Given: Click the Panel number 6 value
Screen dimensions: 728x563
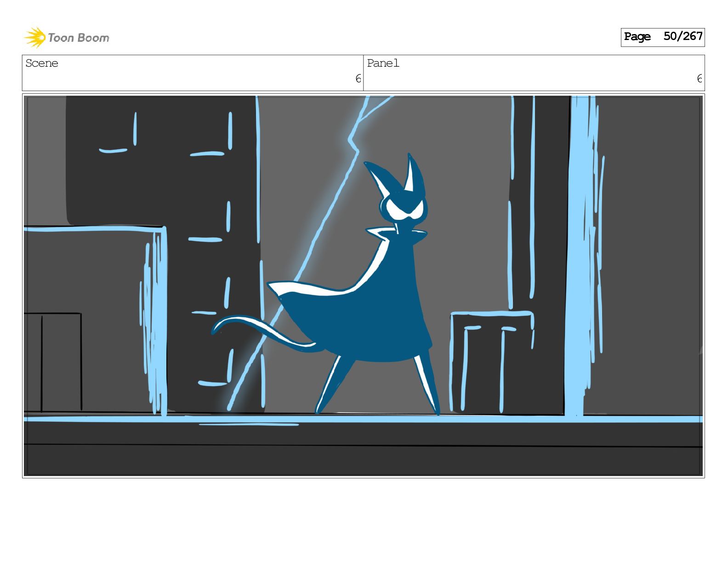Looking at the screenshot, I should [700, 79].
